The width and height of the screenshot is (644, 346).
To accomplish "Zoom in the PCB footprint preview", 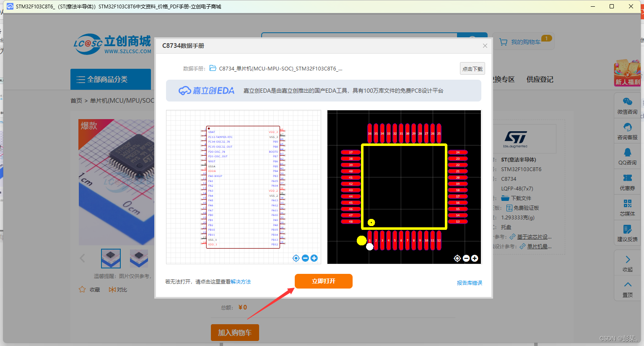I will [x=475, y=258].
